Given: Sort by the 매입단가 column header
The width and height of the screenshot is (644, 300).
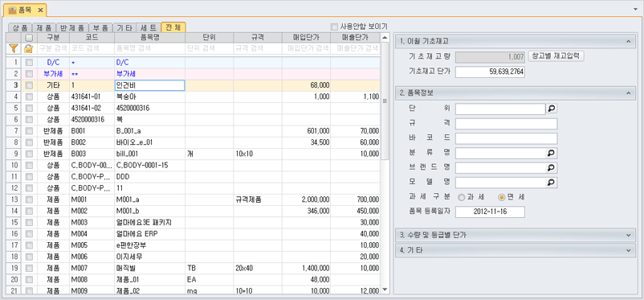Looking at the screenshot, I should 307,38.
